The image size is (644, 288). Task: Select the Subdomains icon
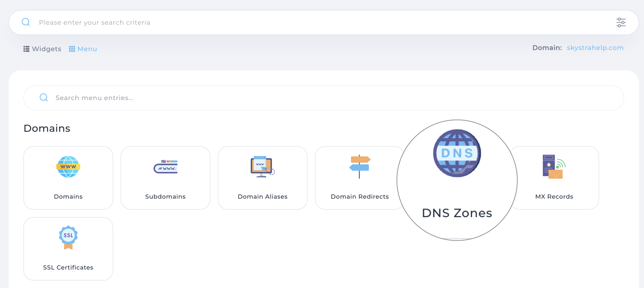point(165,167)
